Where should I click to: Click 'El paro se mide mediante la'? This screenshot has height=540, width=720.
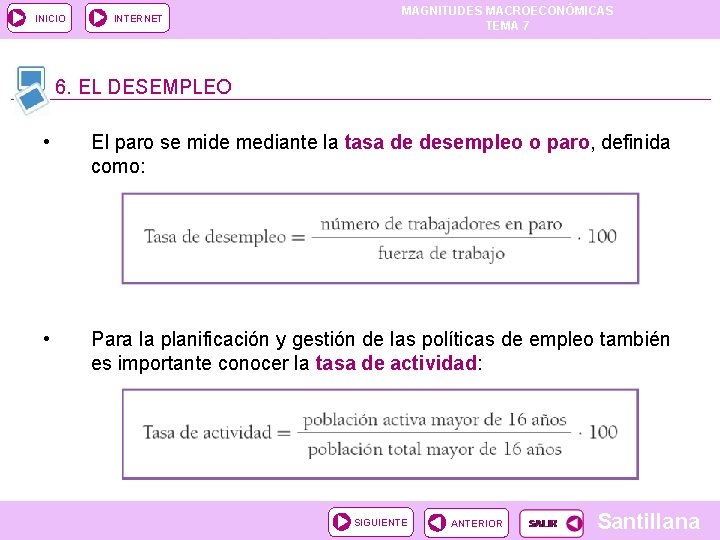[214, 142]
